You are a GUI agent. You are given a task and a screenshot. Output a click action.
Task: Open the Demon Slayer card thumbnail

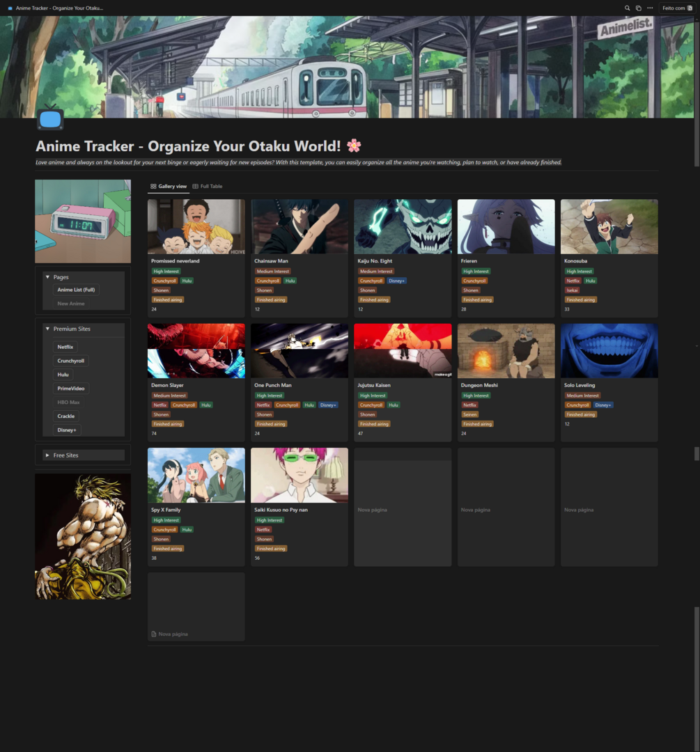coord(196,351)
